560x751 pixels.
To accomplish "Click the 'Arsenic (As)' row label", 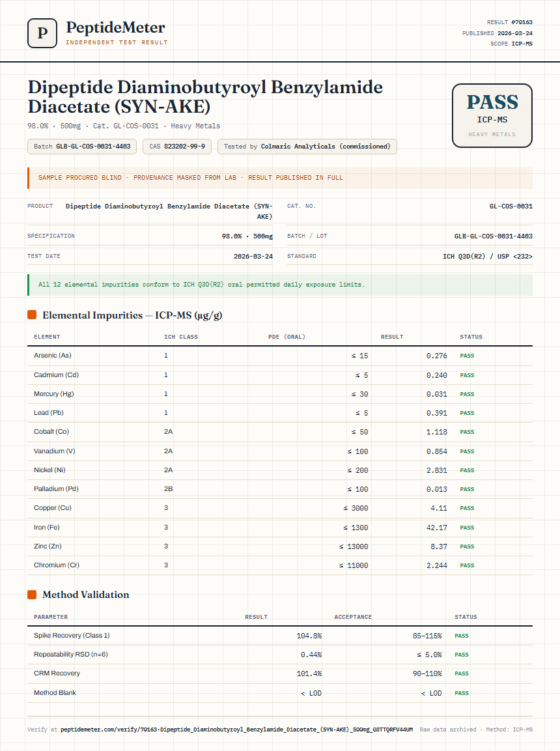I will 53,356.
